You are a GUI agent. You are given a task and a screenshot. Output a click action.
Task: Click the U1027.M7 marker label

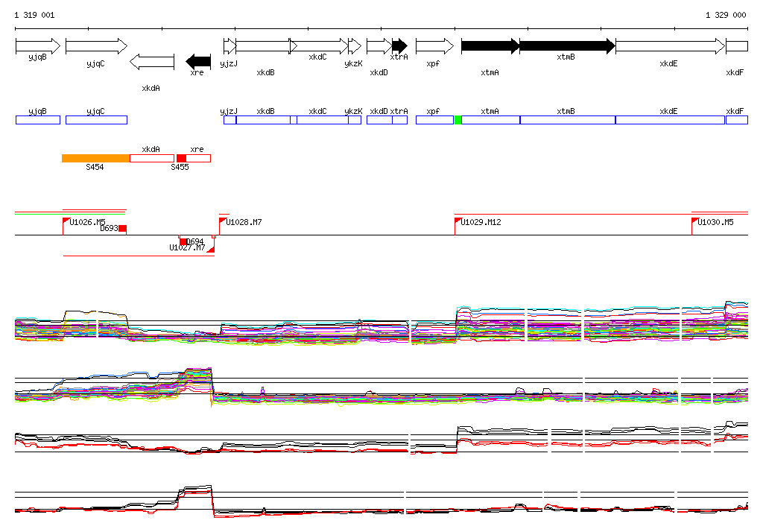pos(186,247)
